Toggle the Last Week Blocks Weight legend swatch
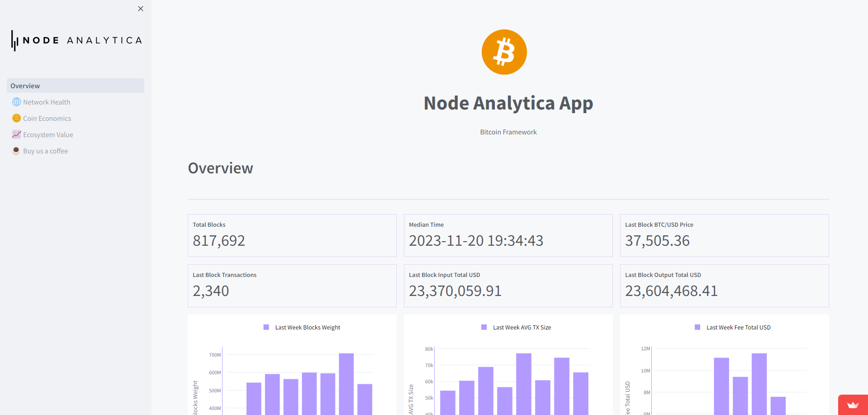This screenshot has height=415, width=868. [x=266, y=327]
